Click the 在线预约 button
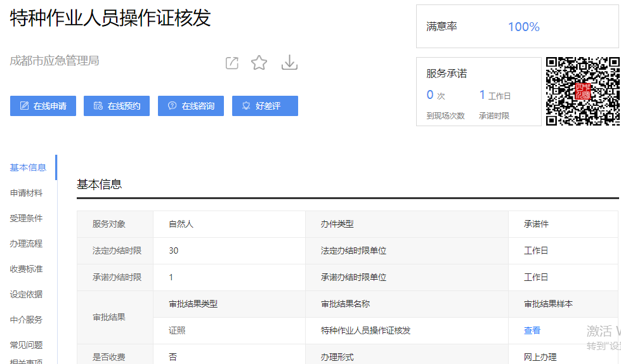Viewport: 621px width, 364px height. 117,106
